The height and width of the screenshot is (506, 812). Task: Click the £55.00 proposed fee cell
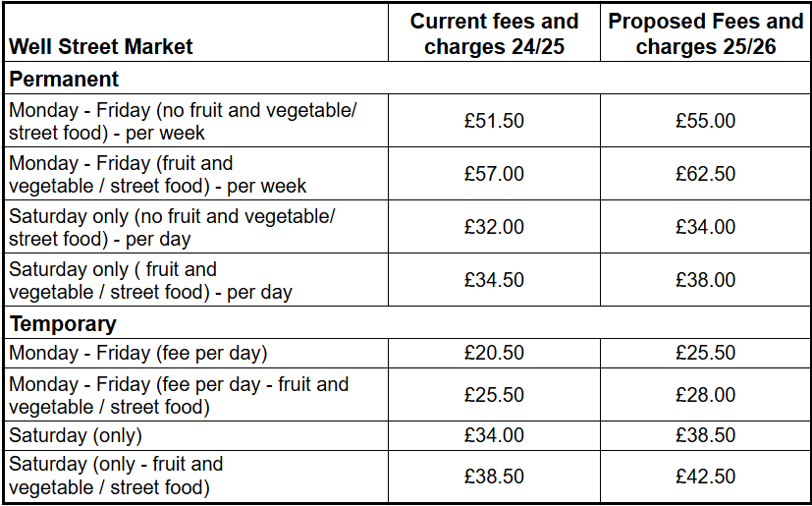(705, 121)
